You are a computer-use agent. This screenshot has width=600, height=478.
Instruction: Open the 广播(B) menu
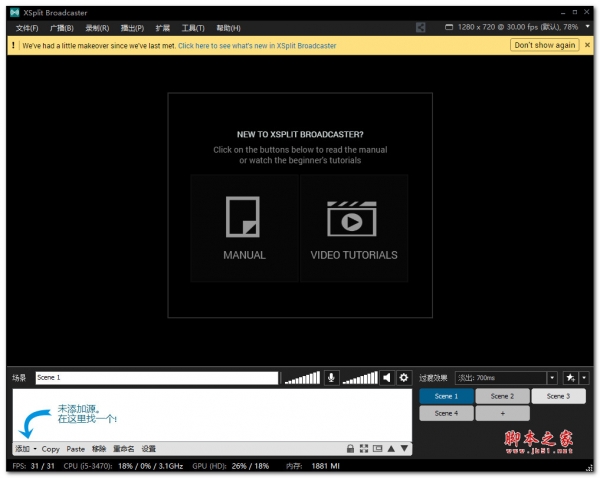62,28
